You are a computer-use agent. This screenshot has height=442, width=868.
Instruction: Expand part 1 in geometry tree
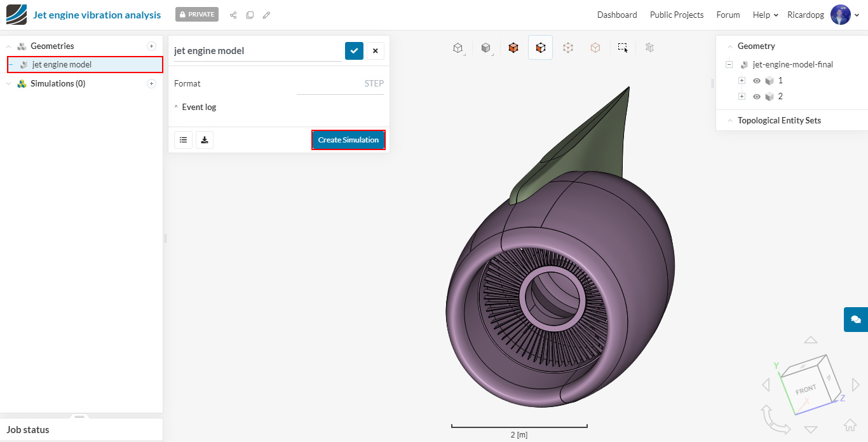point(742,81)
